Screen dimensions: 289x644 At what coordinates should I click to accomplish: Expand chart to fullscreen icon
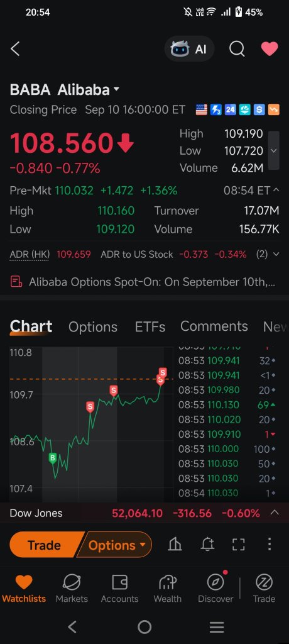pos(239,545)
